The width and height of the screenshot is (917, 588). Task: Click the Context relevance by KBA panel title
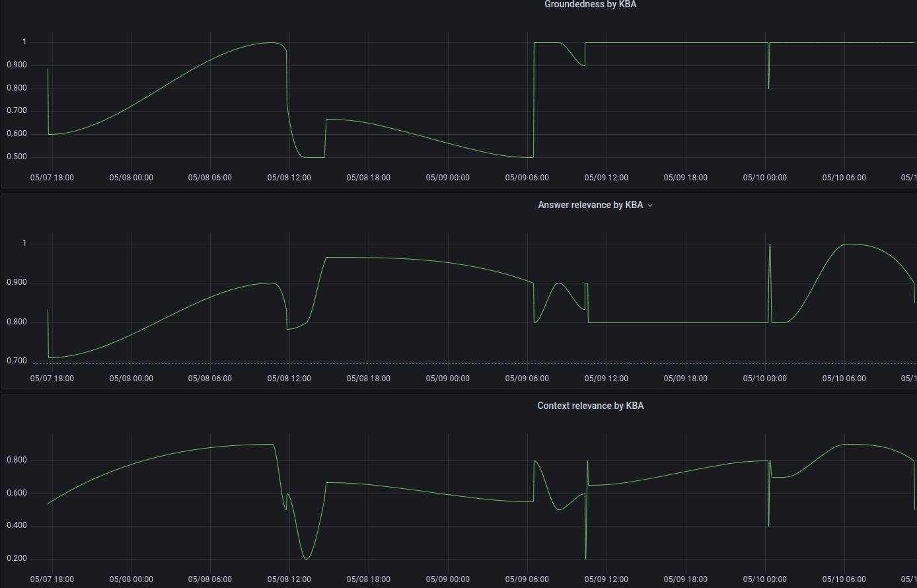590,406
